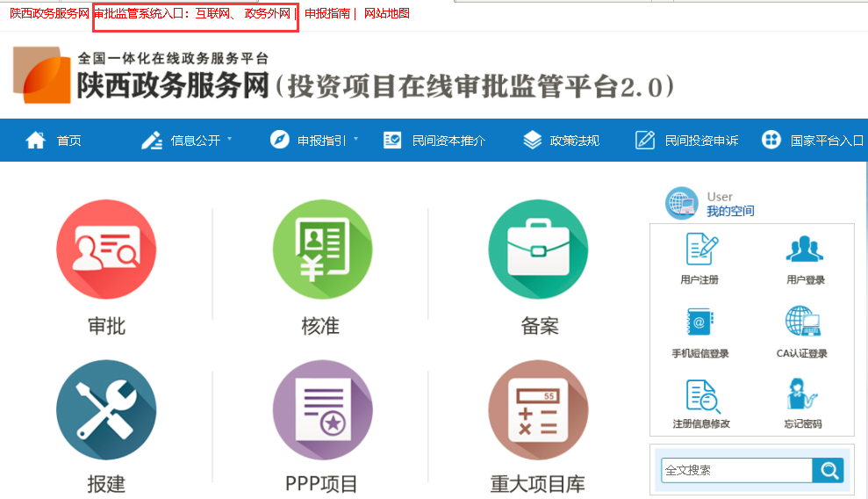The image size is (868, 499).
Task: Click the 用户注册 form icon
Action: coord(701,249)
